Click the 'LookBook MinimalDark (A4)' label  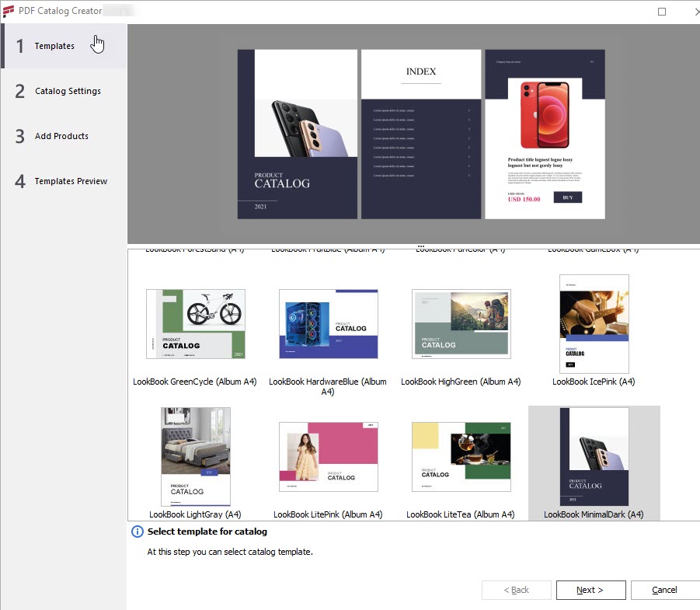click(x=594, y=514)
